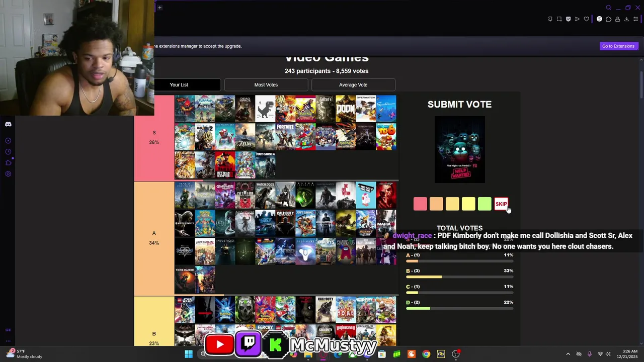Select the Fallout 4 cover in S tier
The image size is (644, 362).
(326, 109)
